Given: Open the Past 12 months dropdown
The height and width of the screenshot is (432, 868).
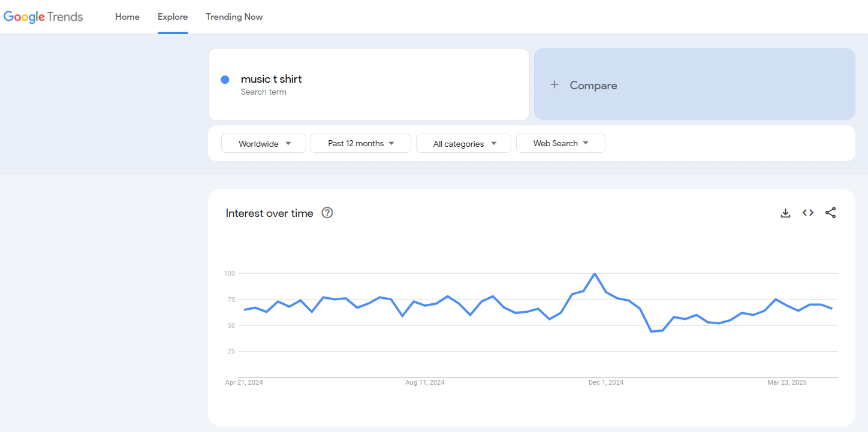Looking at the screenshot, I should point(361,143).
